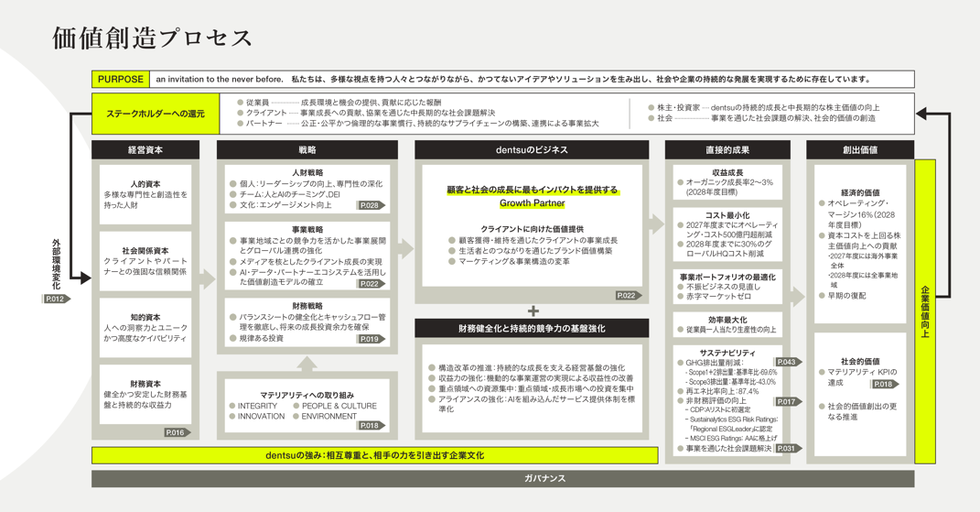Select the 従業員 stakeholder row
Image resolution: width=980 pixels, height=512 pixels.
[339, 102]
